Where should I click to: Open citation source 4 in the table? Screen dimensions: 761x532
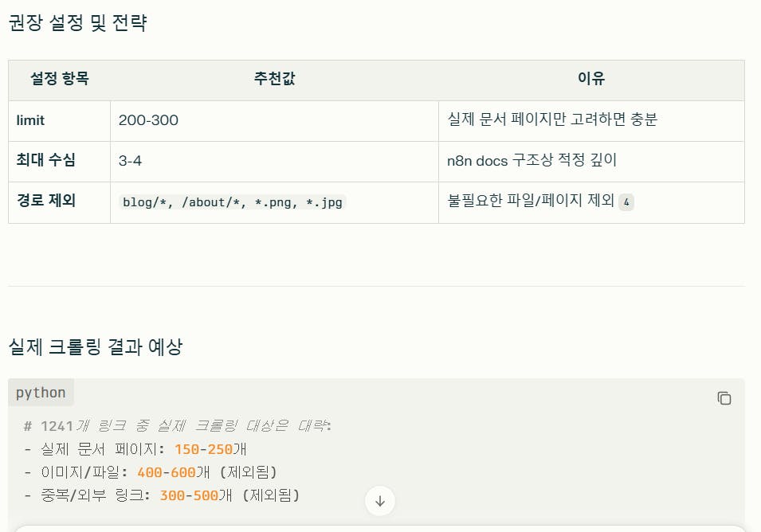[626, 202]
